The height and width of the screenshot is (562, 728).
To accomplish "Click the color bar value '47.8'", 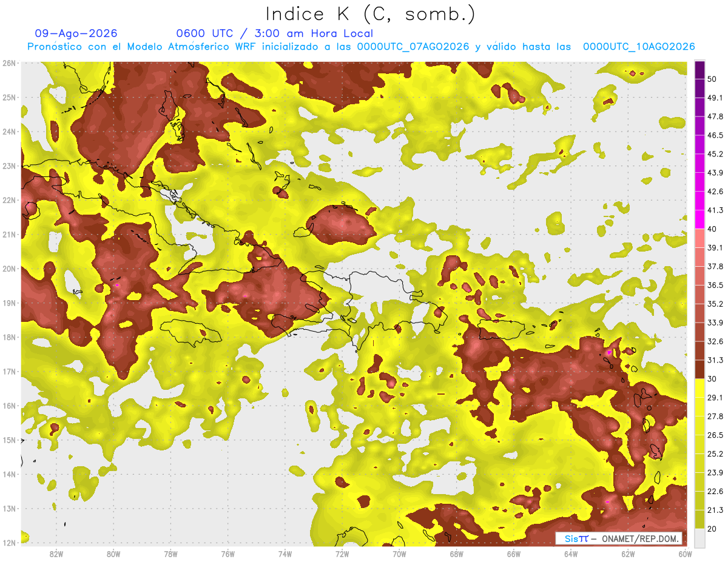I will point(715,116).
